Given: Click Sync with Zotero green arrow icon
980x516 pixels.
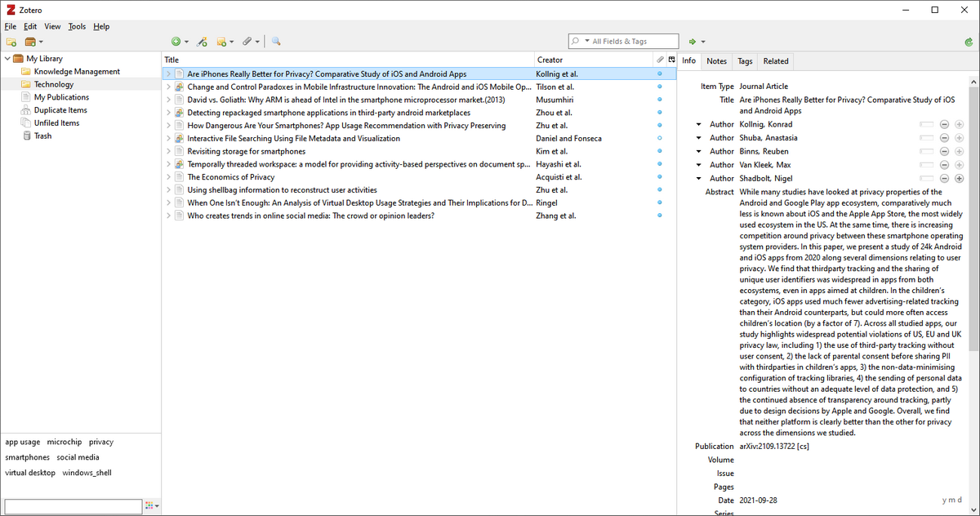Looking at the screenshot, I should pyautogui.click(x=968, y=42).
